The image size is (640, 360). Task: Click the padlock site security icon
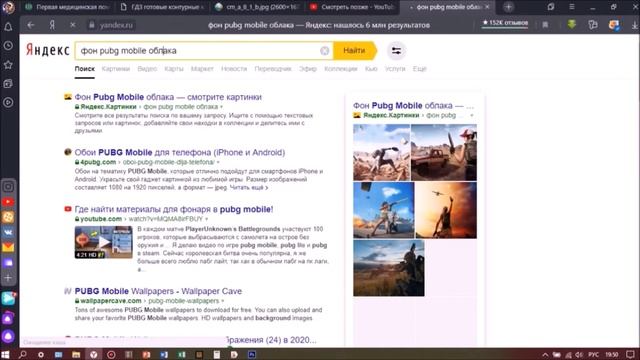92,25
